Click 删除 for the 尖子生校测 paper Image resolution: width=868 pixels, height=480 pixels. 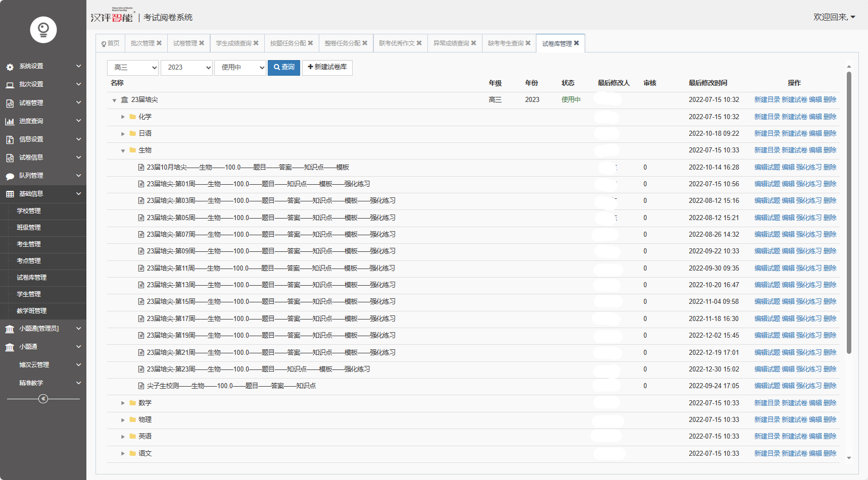pos(830,386)
